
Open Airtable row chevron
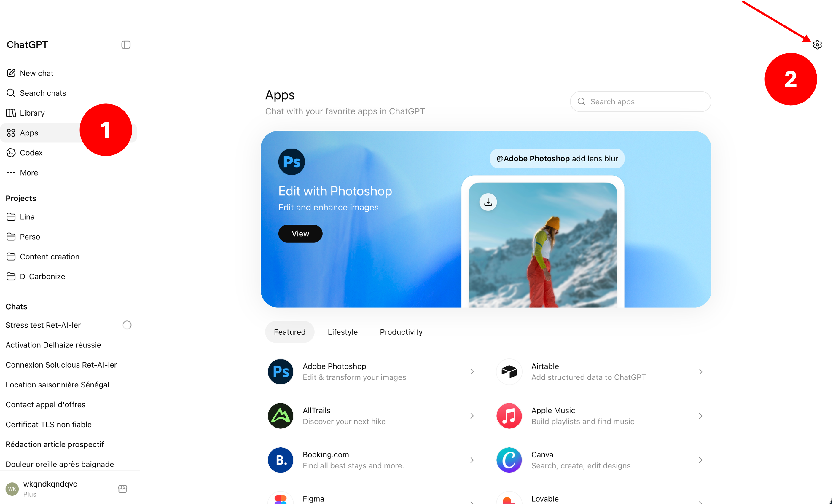700,371
